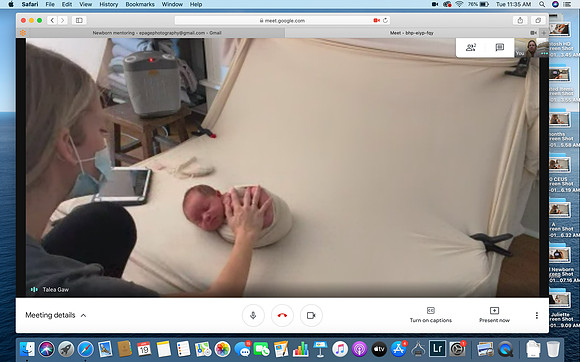Image resolution: width=580 pixels, height=362 pixels.
Task: Open Messages in the Dock
Action: [242, 349]
